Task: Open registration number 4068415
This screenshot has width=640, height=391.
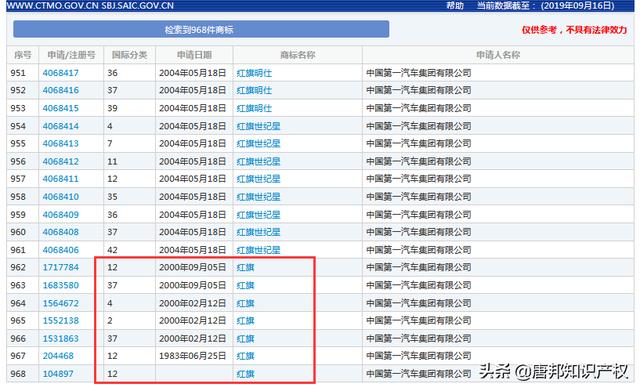Action: click(x=61, y=108)
